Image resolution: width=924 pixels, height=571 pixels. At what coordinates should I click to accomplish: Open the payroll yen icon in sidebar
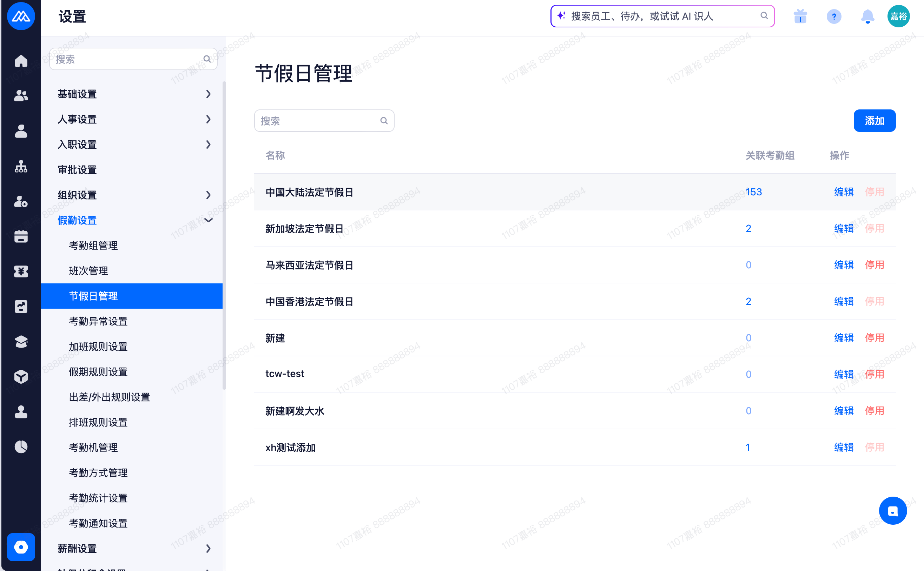pos(21,271)
